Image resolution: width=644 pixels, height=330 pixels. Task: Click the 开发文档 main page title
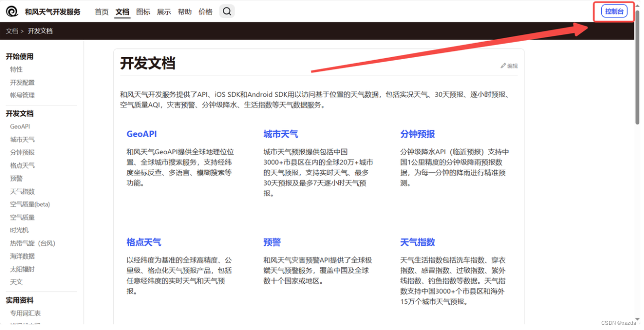[x=148, y=63]
